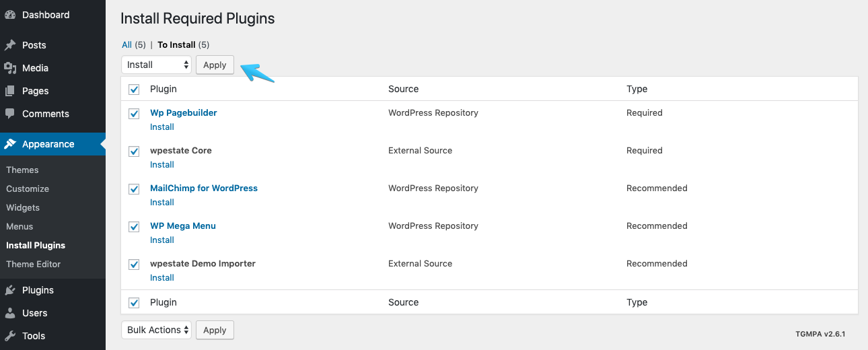Click the Plugins plug icon
The width and height of the screenshot is (868, 350).
pyautogui.click(x=10, y=290)
